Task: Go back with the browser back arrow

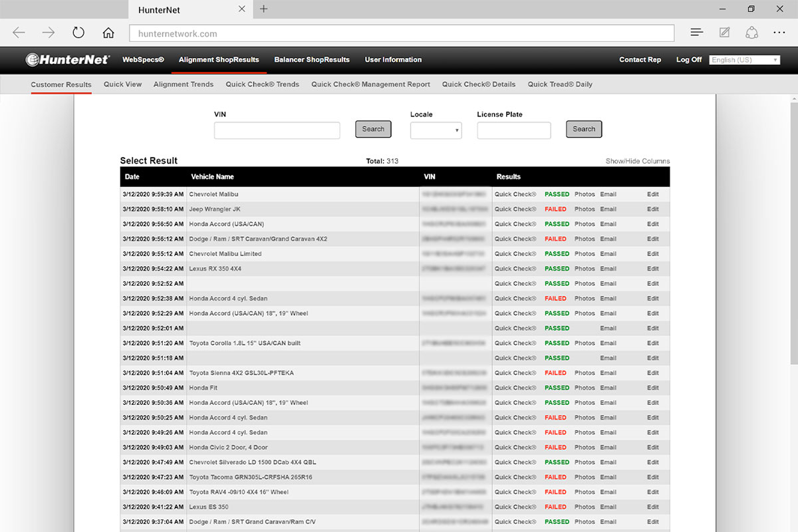Action: 19,33
